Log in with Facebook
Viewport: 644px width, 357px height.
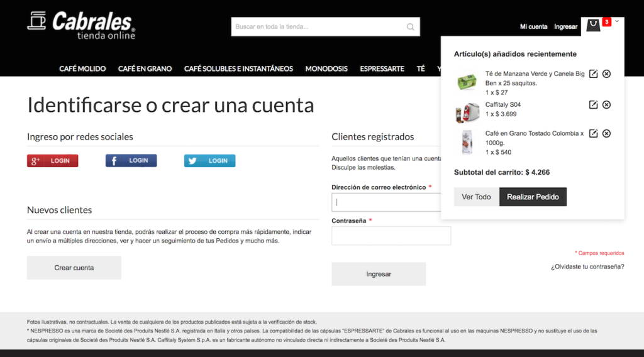click(x=131, y=161)
